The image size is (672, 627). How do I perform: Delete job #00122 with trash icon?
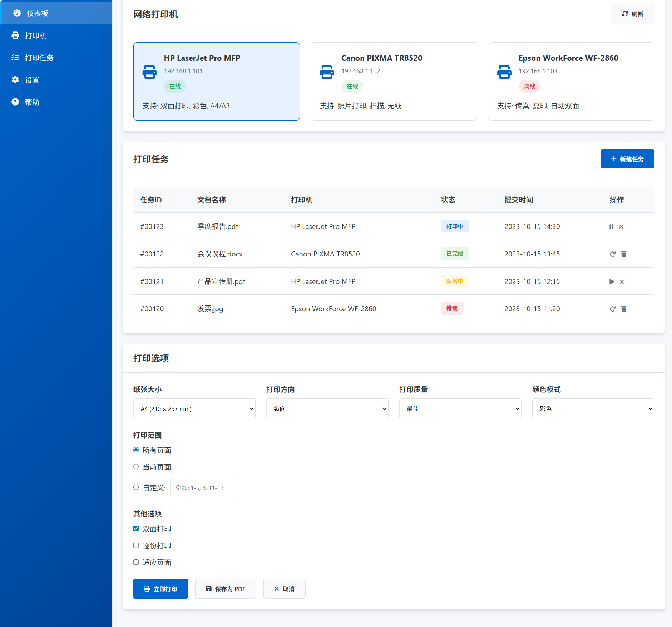coord(624,254)
